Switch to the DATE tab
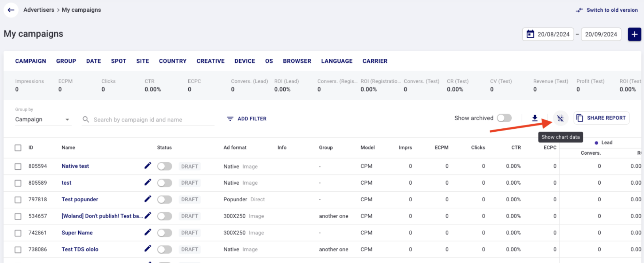 [94, 61]
